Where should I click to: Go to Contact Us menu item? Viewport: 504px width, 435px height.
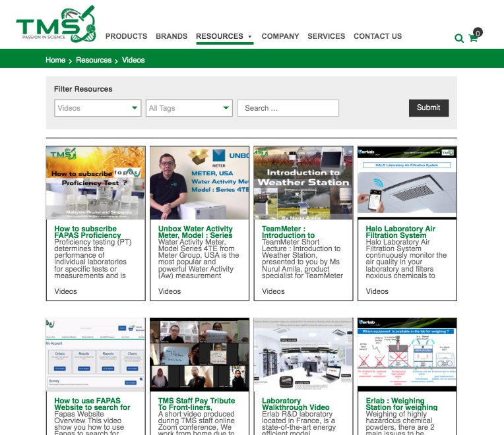(378, 36)
